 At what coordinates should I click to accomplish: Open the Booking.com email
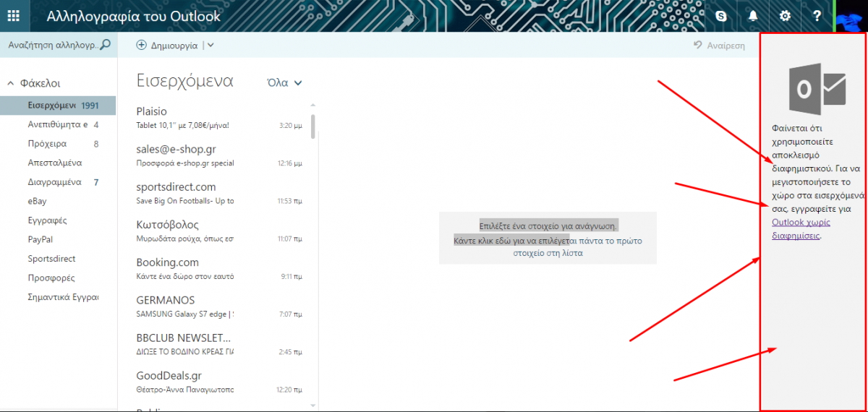221,268
